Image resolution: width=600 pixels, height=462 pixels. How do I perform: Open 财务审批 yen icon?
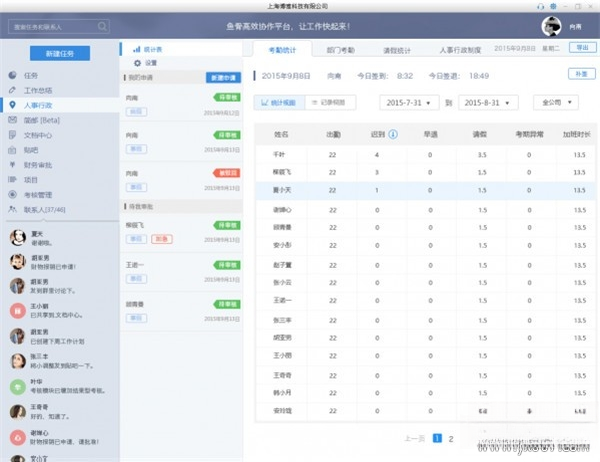pyautogui.click(x=13, y=165)
